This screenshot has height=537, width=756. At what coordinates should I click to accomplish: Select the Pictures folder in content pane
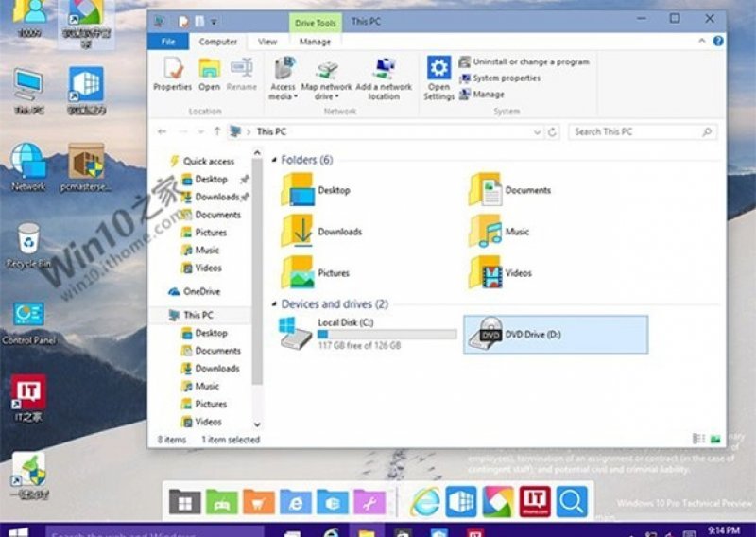[x=316, y=272]
